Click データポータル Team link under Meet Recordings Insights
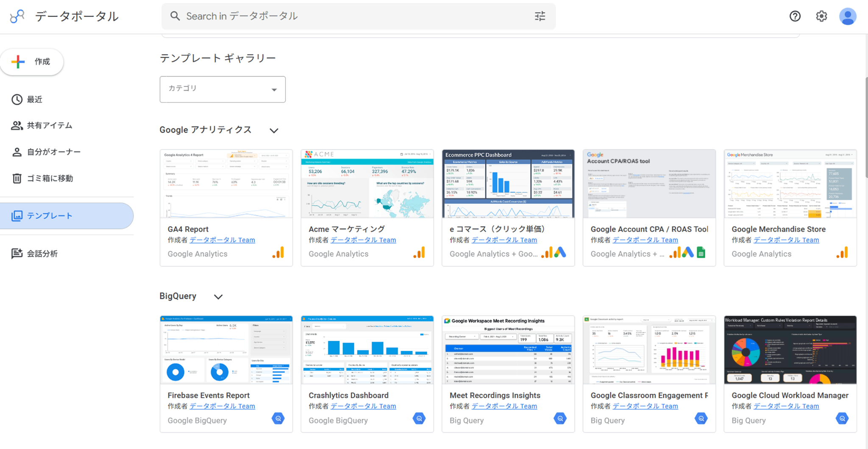 pos(504,406)
